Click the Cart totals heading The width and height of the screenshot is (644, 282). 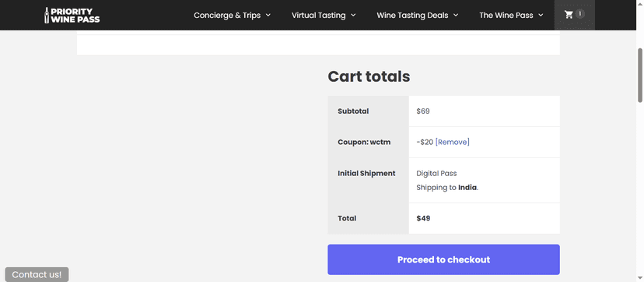[x=369, y=76]
